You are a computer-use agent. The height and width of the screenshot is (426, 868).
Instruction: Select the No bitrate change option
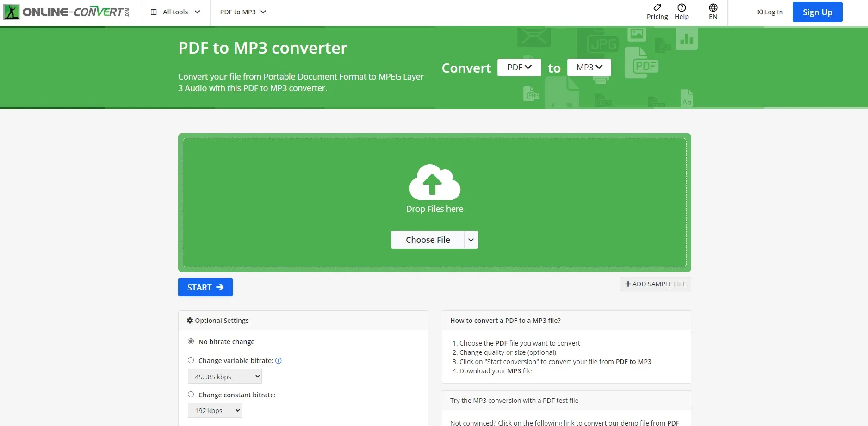(191, 341)
